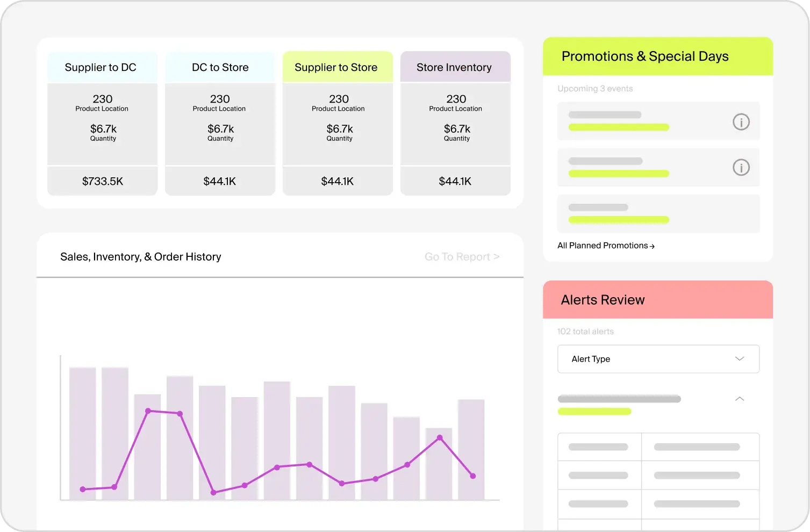
Task: Open the Supplier to Store tab
Action: point(336,67)
